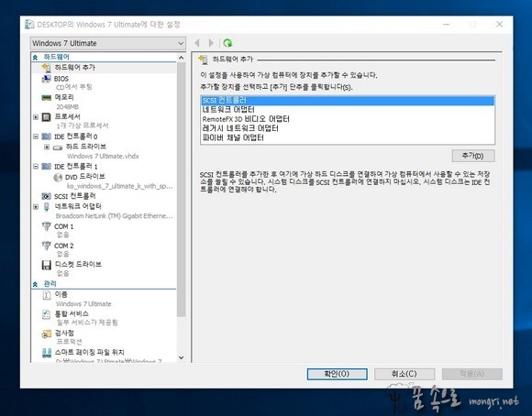Click the SCSI 컨트롤러 tree icon

[x=46, y=196]
